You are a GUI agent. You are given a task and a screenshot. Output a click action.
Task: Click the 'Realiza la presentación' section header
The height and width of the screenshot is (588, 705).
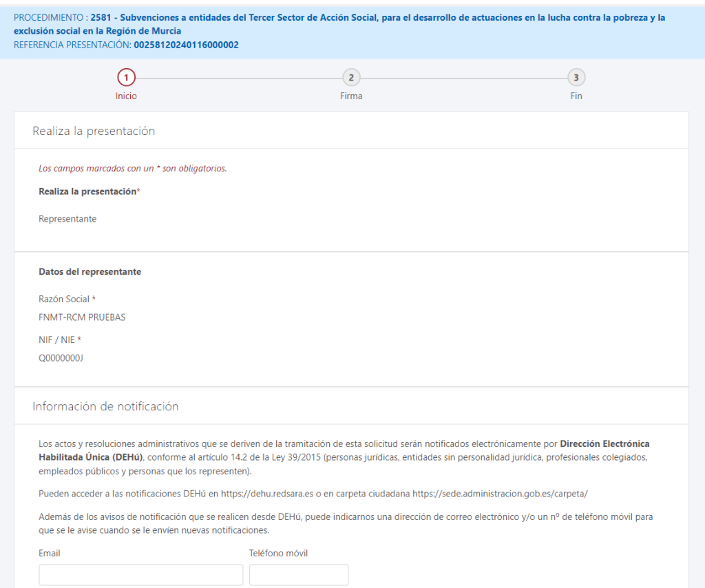coord(94,131)
